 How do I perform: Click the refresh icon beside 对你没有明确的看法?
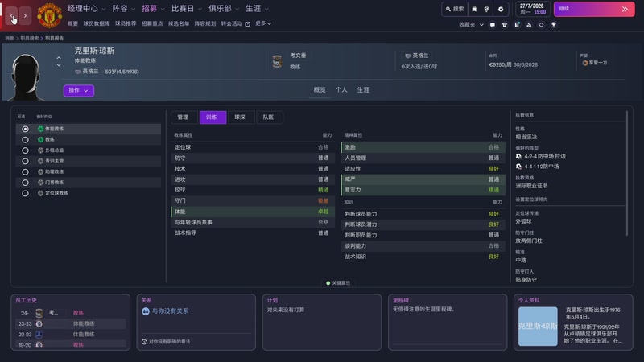coord(144,341)
